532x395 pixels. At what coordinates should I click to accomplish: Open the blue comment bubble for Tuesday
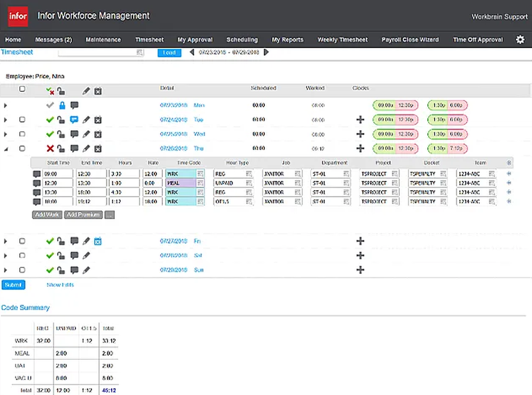[x=74, y=120]
